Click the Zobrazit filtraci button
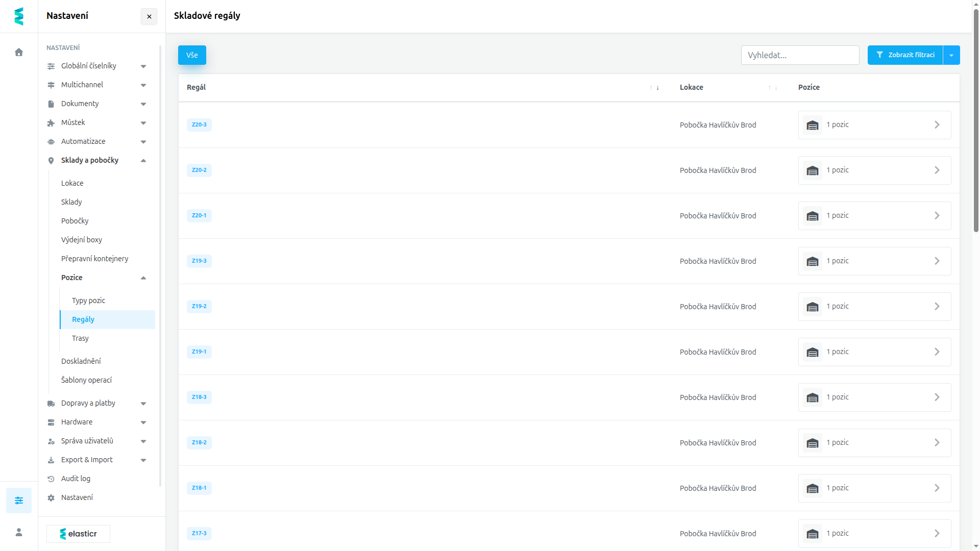Viewport: 980px width, 551px height. tap(905, 55)
